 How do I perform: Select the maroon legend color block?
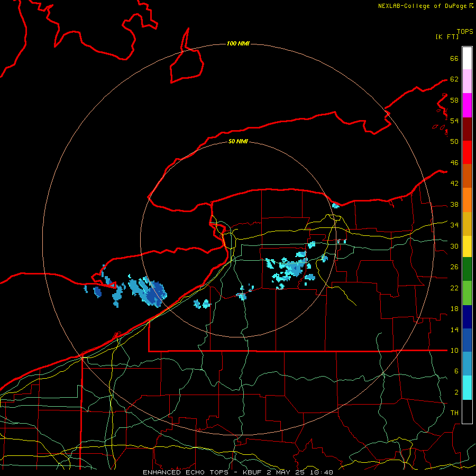(467, 129)
